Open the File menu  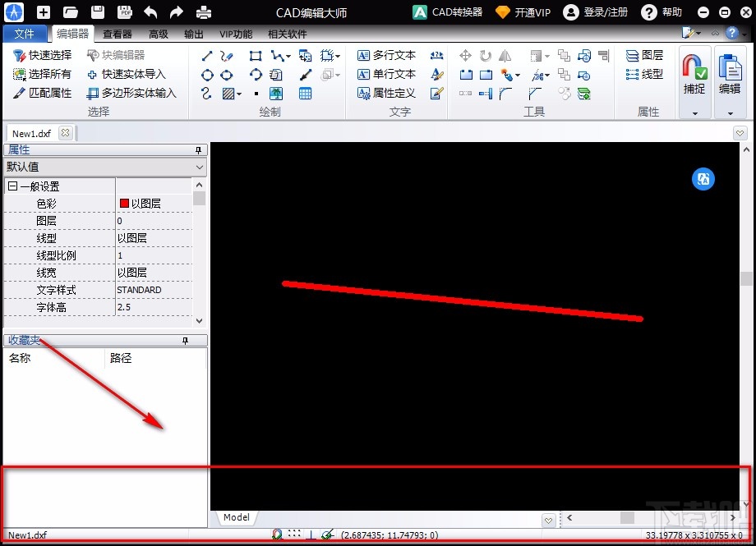[x=25, y=34]
